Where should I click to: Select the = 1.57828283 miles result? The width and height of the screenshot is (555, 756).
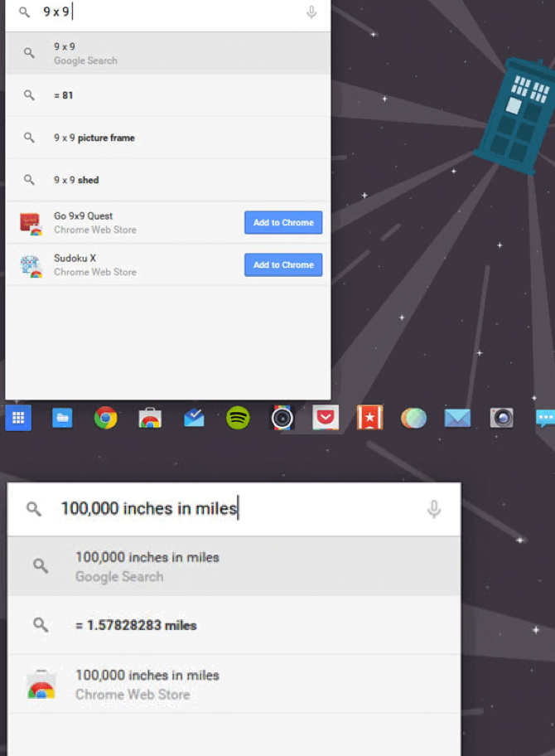tap(234, 625)
